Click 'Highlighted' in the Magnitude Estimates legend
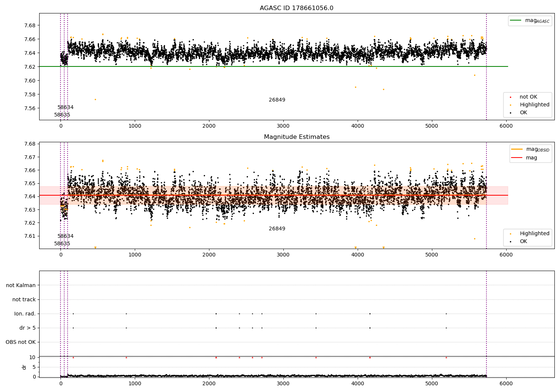Viewport: 560px width, 392px height. click(x=535, y=234)
